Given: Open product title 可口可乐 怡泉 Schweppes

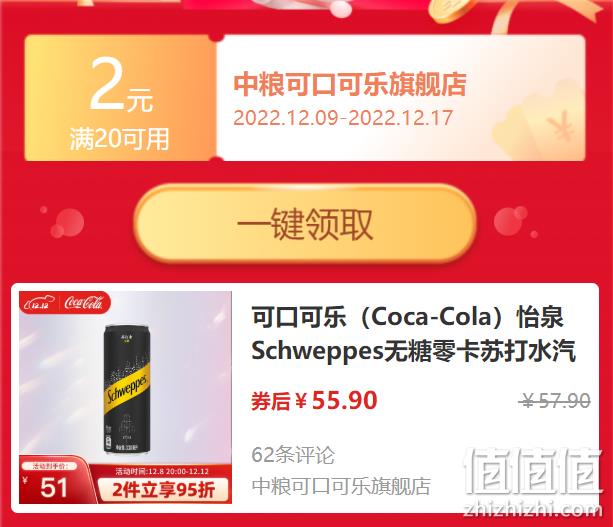Looking at the screenshot, I should click(x=413, y=333).
